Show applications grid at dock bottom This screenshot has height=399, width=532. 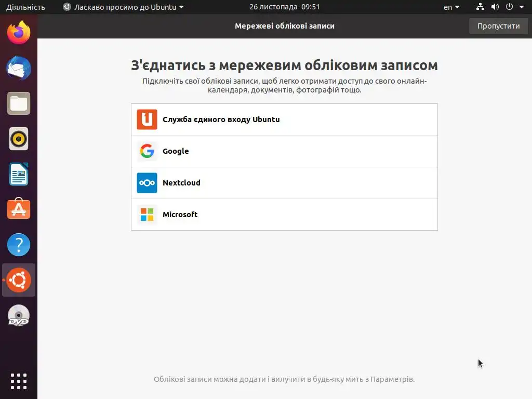point(19,381)
